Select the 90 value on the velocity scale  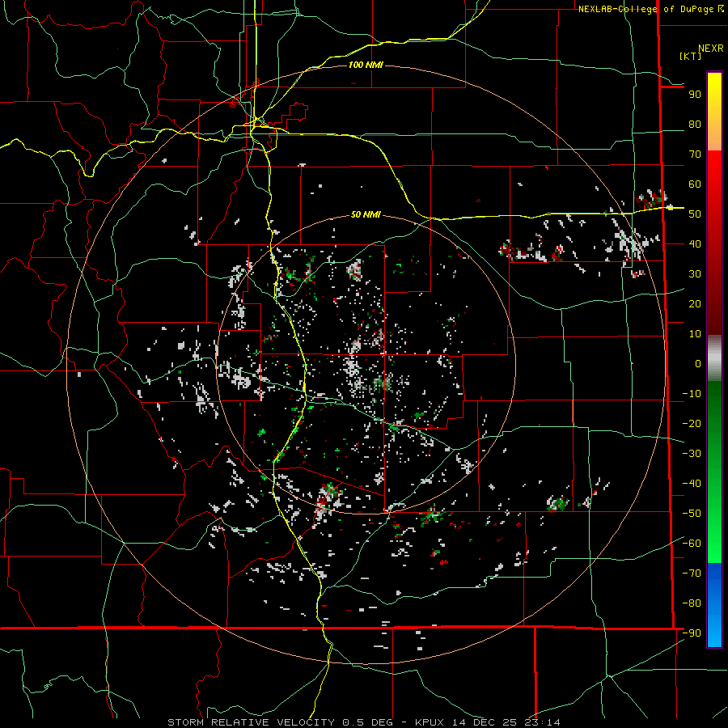click(x=695, y=95)
